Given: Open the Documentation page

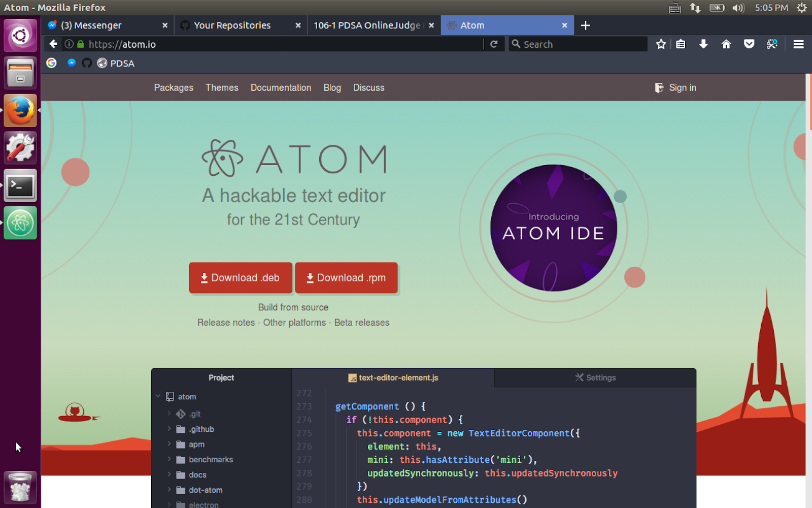Looking at the screenshot, I should (x=281, y=87).
